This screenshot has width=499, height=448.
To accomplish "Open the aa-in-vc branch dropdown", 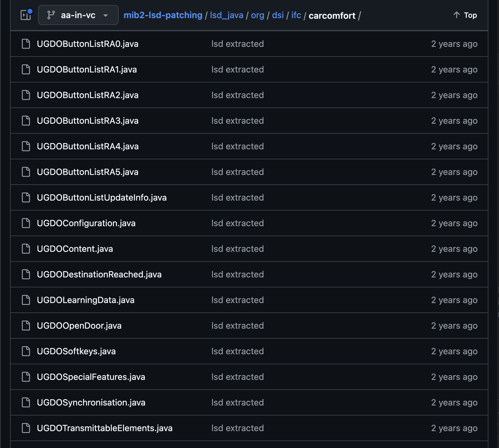I will tap(78, 15).
